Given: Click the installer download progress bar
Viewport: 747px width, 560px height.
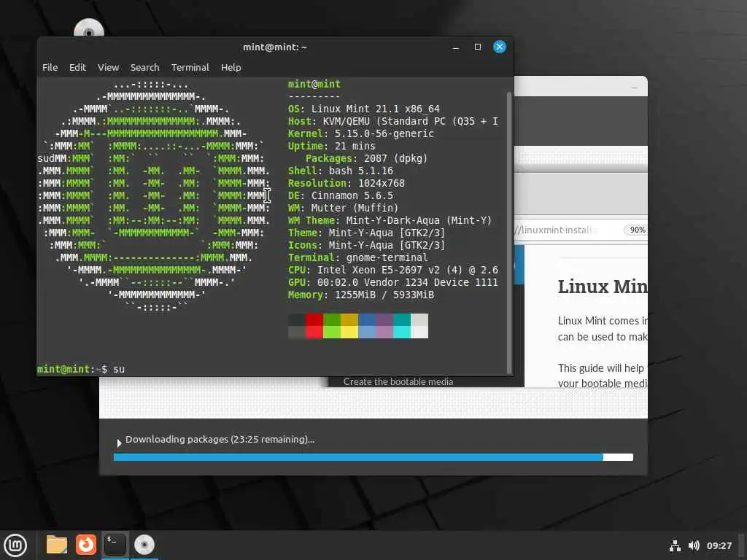Looking at the screenshot, I should 373,457.
